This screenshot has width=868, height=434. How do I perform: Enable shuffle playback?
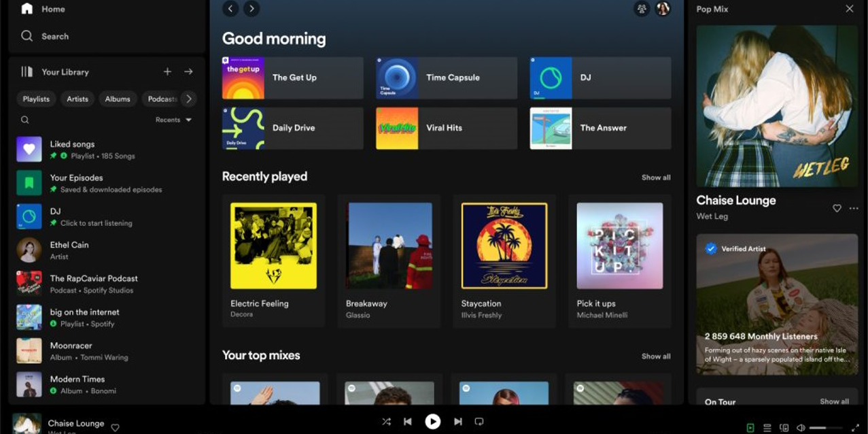pyautogui.click(x=386, y=421)
